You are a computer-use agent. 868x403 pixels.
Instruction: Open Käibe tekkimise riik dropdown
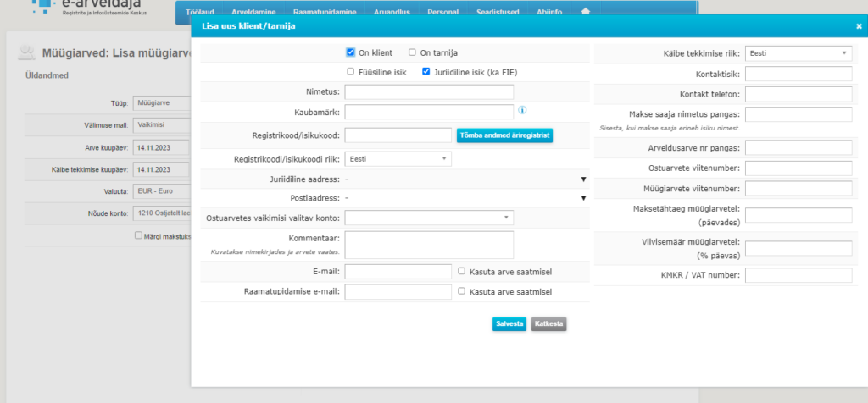pos(798,53)
